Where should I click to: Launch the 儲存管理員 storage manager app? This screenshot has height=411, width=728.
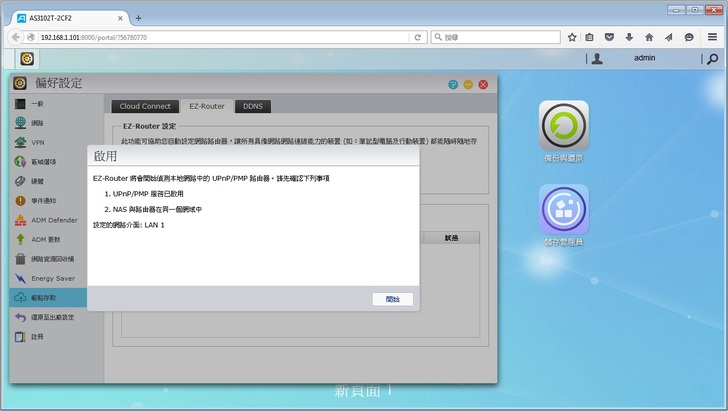tap(564, 215)
